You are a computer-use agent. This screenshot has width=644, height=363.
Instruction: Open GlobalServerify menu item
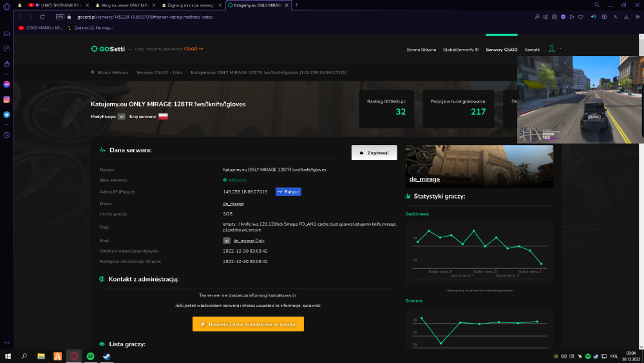460,50
